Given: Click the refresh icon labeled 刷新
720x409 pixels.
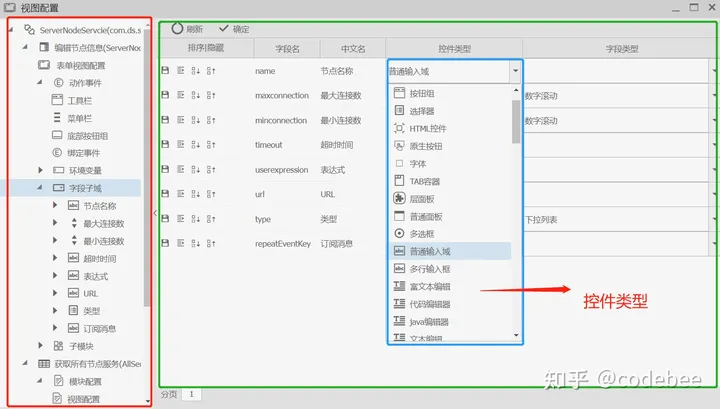Looking at the screenshot, I should (x=178, y=29).
